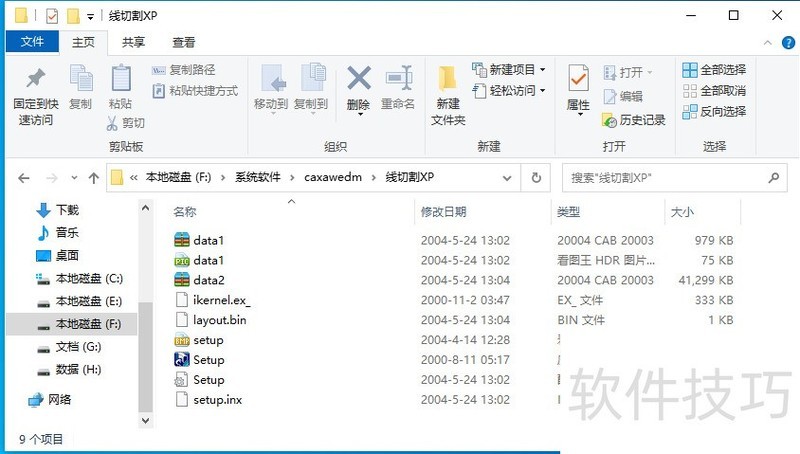
Task: Click the Move to button
Action: tap(271, 88)
